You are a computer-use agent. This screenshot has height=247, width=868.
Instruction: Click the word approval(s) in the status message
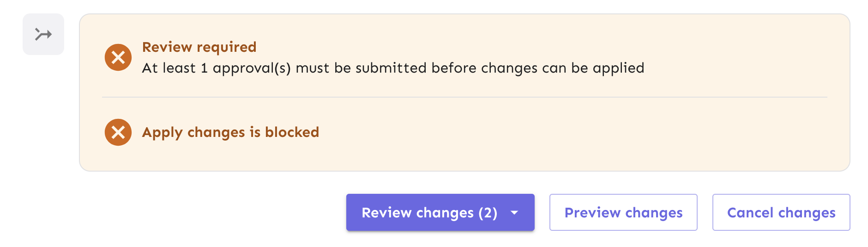(x=252, y=68)
